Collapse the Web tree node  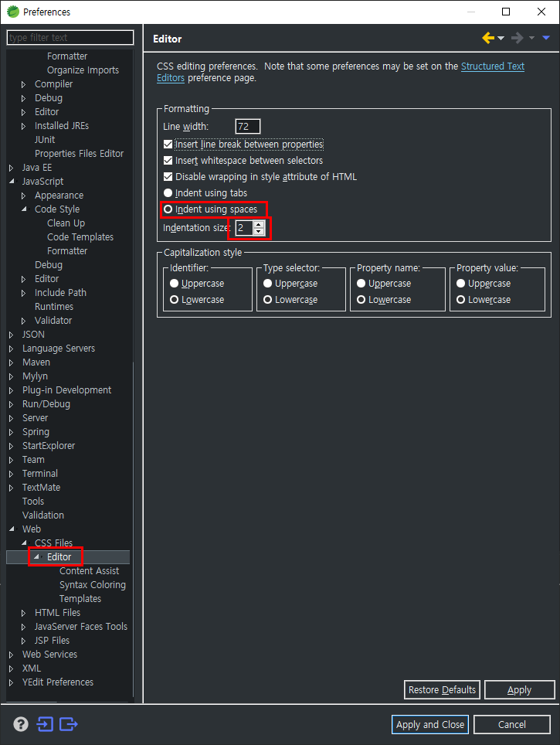click(12, 529)
